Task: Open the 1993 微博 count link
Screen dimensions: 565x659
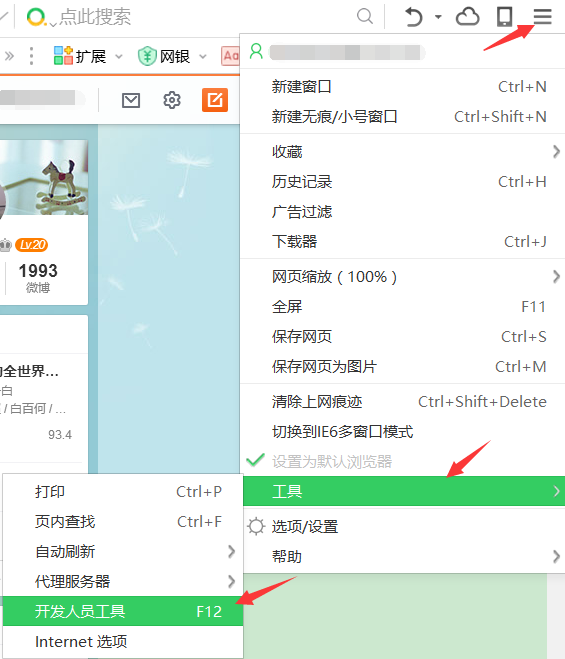Action: (x=38, y=277)
